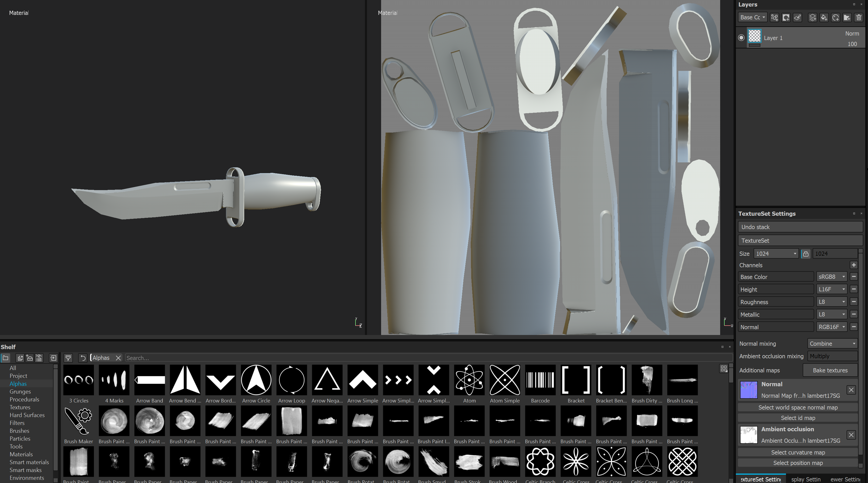The height and width of the screenshot is (483, 868).
Task: Remove the Normal Map with the X toggle
Action: tap(851, 390)
